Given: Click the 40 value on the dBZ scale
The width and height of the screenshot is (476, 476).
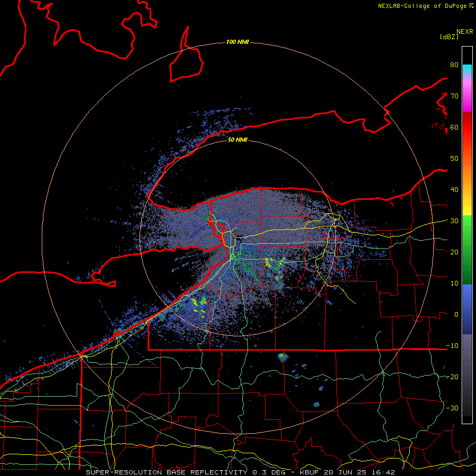Looking at the screenshot, I should click(x=454, y=190).
